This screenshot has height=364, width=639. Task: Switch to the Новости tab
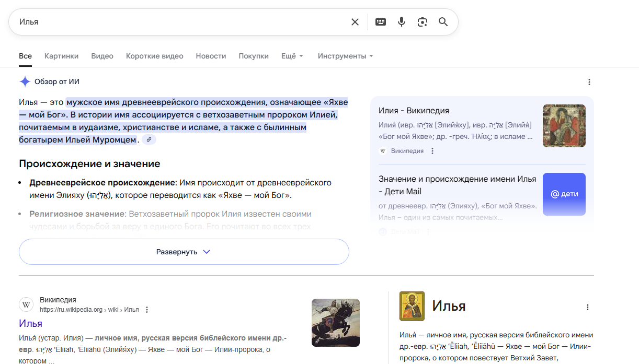tap(211, 56)
